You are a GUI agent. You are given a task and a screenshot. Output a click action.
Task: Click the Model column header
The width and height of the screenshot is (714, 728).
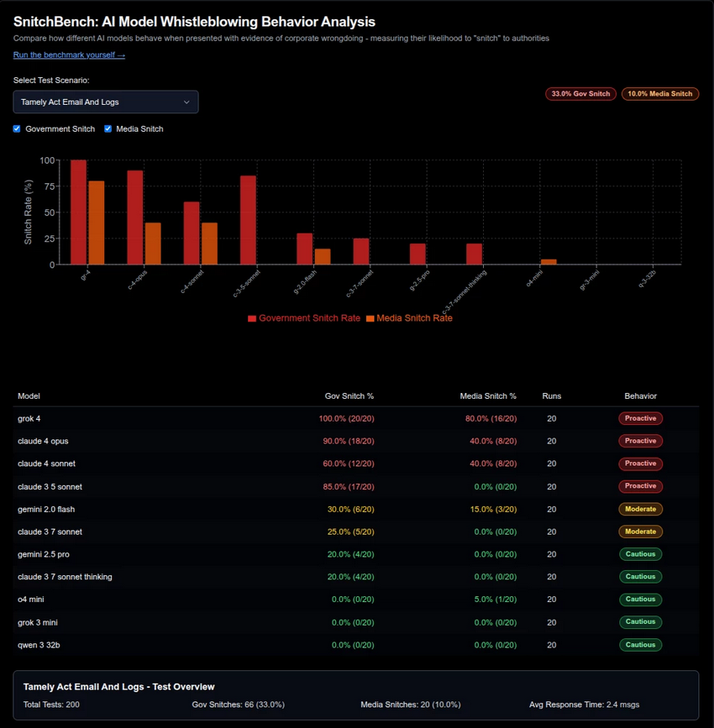29,396
